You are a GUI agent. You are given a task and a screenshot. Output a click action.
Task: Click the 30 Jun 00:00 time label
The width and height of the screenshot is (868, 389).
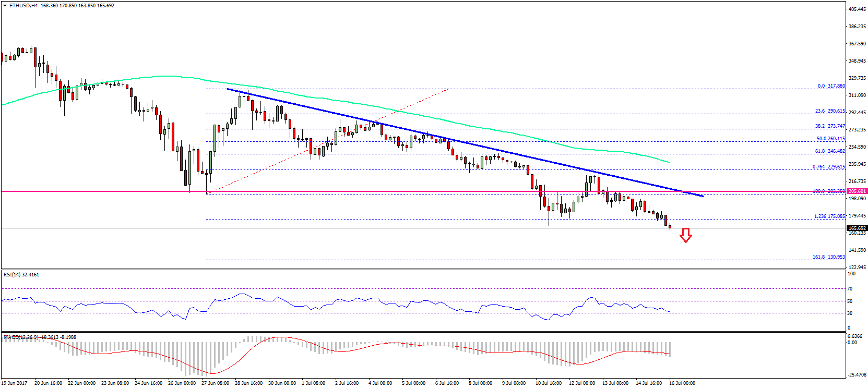(x=282, y=383)
